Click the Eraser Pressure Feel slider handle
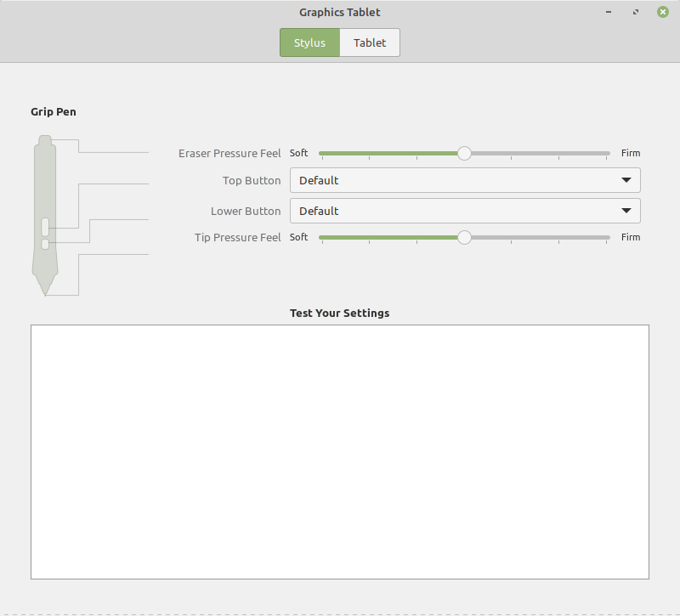This screenshot has width=680, height=616. tap(464, 153)
